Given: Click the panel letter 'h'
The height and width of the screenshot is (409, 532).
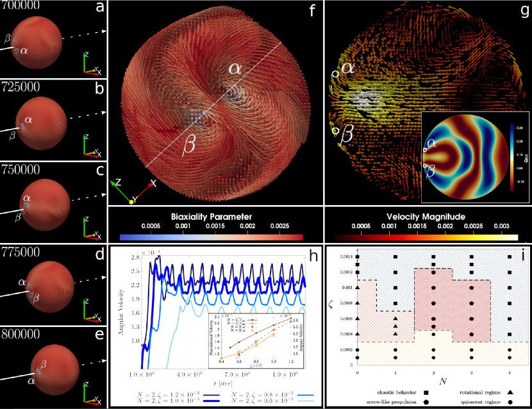Looking at the screenshot, I should point(313,256).
